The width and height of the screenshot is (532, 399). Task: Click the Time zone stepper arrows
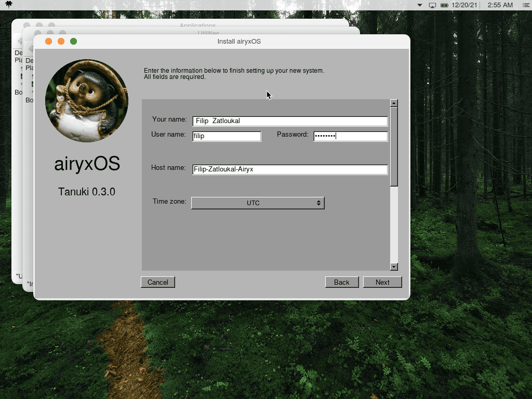pos(318,203)
